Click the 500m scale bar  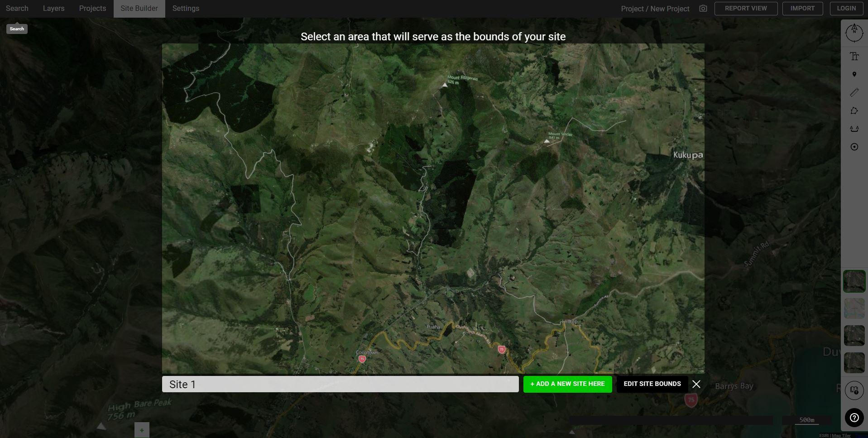(x=807, y=420)
